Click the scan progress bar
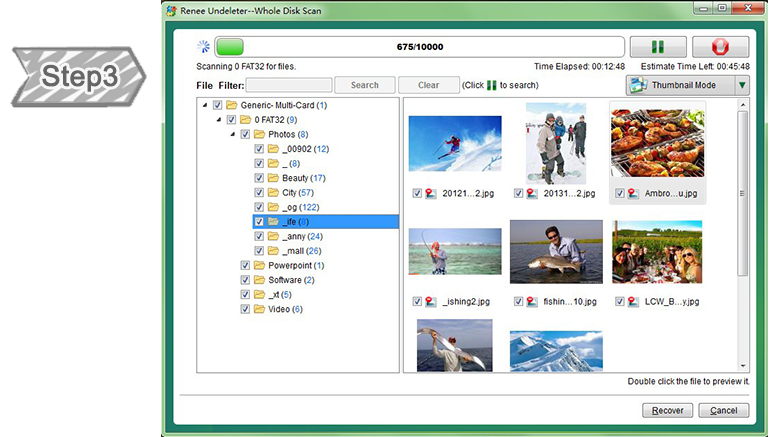778x437 pixels. [x=421, y=47]
